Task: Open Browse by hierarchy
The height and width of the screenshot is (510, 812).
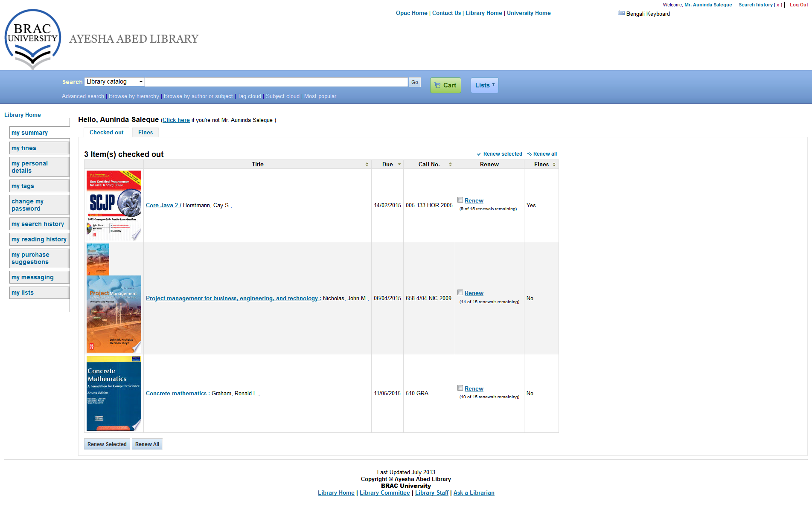Action: click(134, 96)
